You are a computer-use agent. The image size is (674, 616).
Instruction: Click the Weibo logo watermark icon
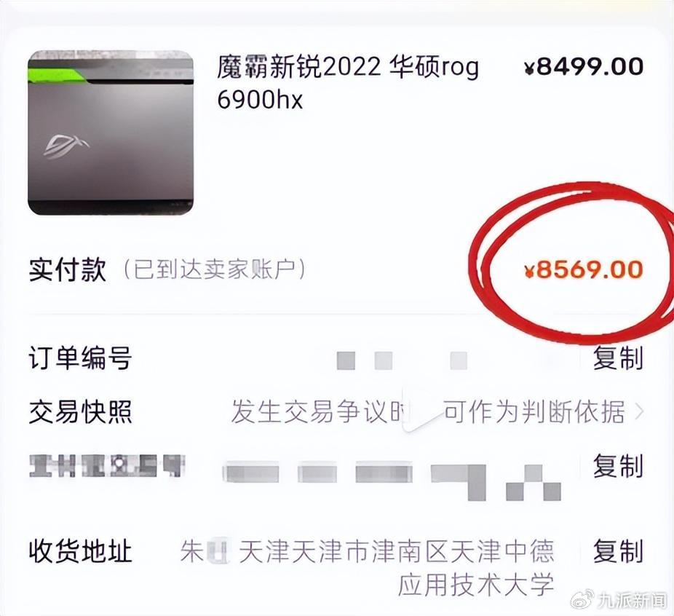tap(582, 599)
